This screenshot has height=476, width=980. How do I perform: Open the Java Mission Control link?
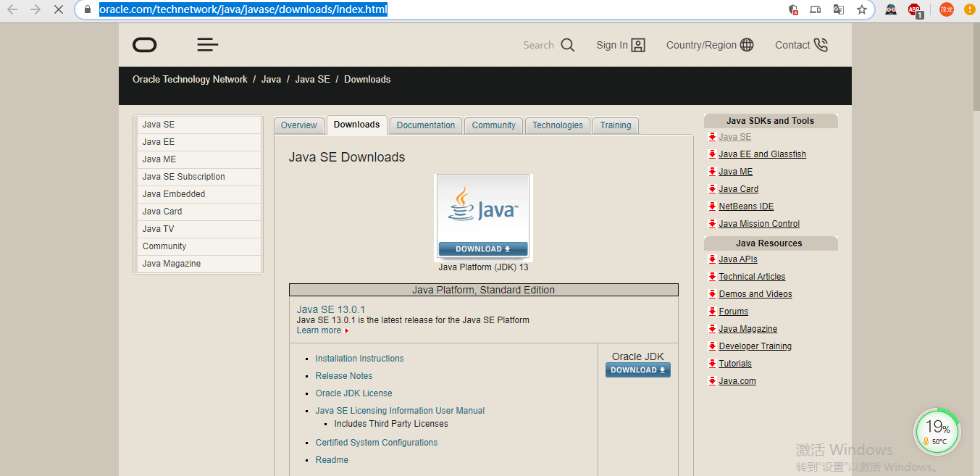click(759, 224)
